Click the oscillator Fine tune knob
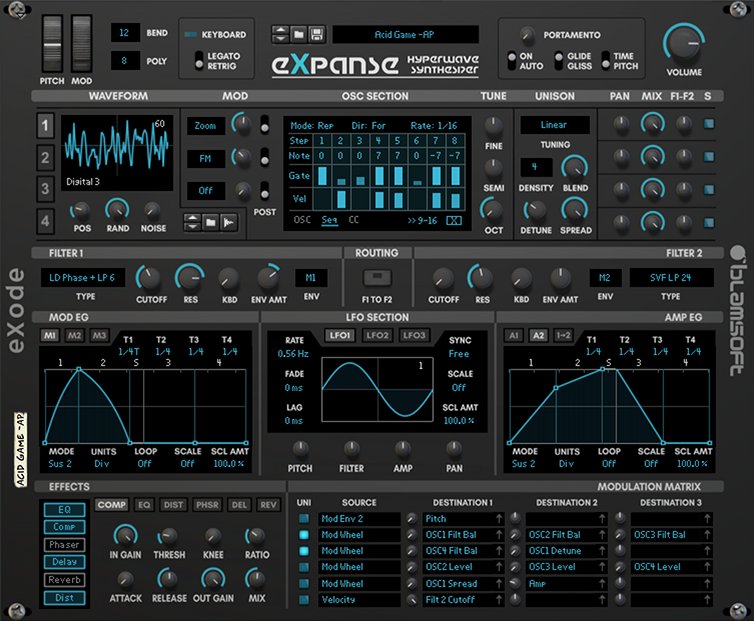Screen dimensions: 754x621 493,126
